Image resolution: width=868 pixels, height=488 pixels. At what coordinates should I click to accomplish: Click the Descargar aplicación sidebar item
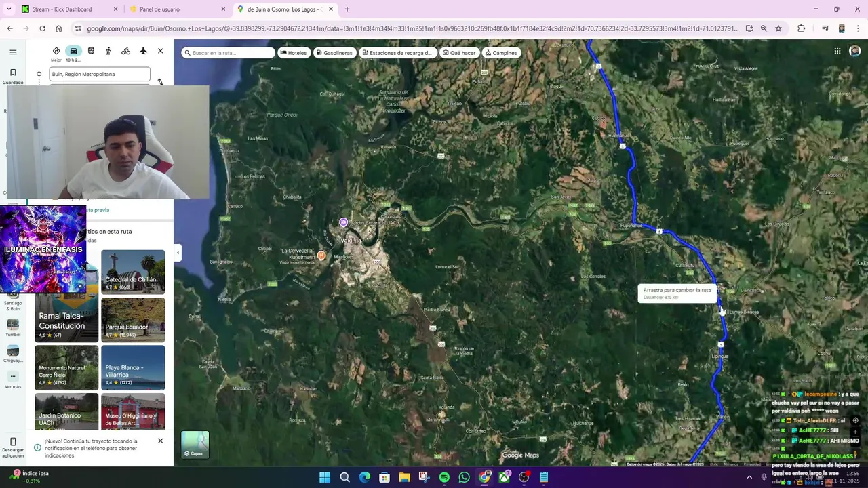coord(13,448)
